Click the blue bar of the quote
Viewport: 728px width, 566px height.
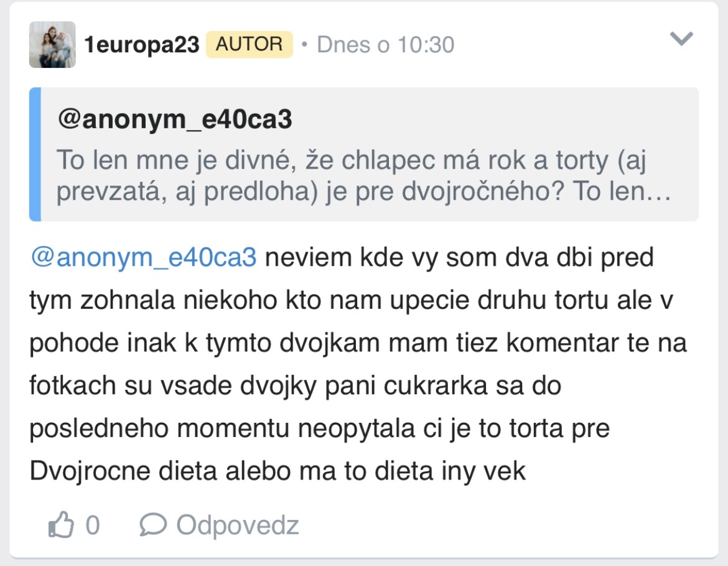pos(35,154)
